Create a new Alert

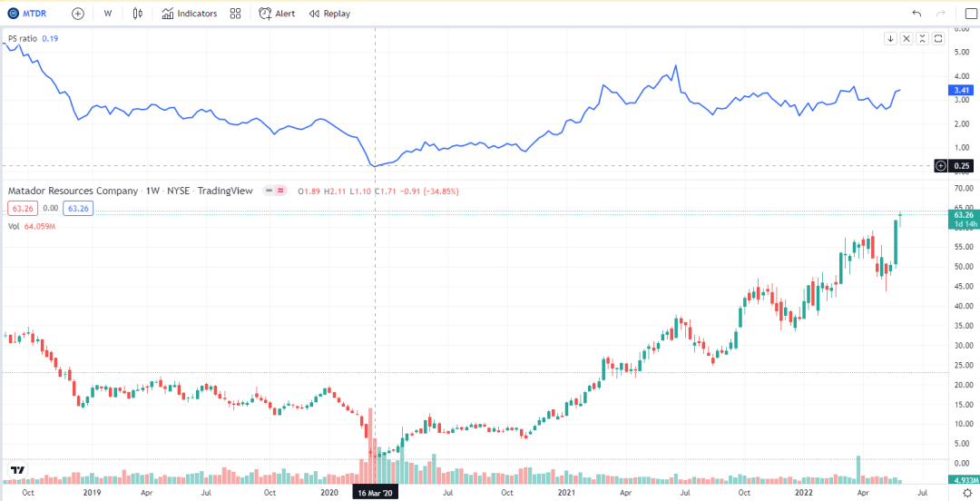(x=279, y=13)
